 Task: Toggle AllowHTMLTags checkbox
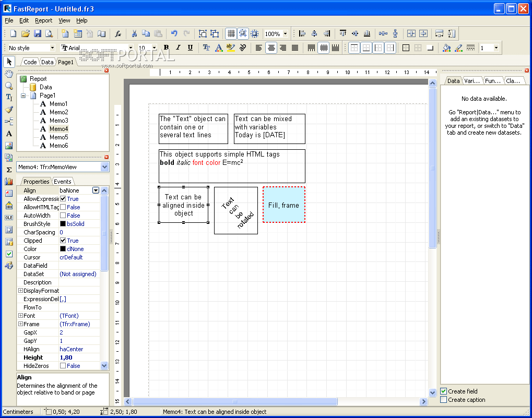pos(63,207)
